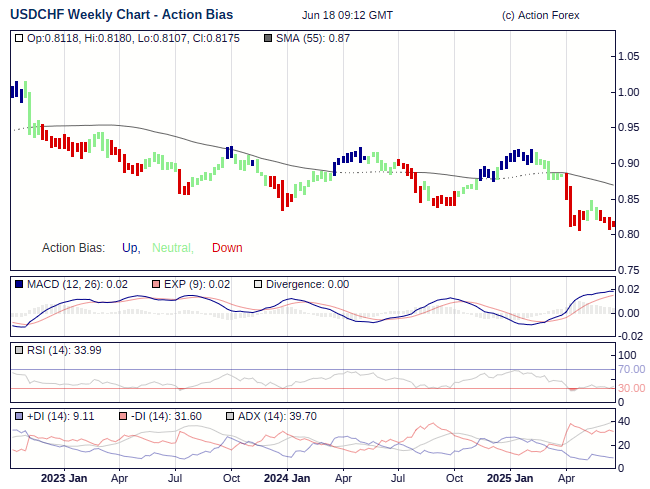The width and height of the screenshot is (650, 489).
Task: Click the OHLC price legend swatch
Action: [x=19, y=38]
